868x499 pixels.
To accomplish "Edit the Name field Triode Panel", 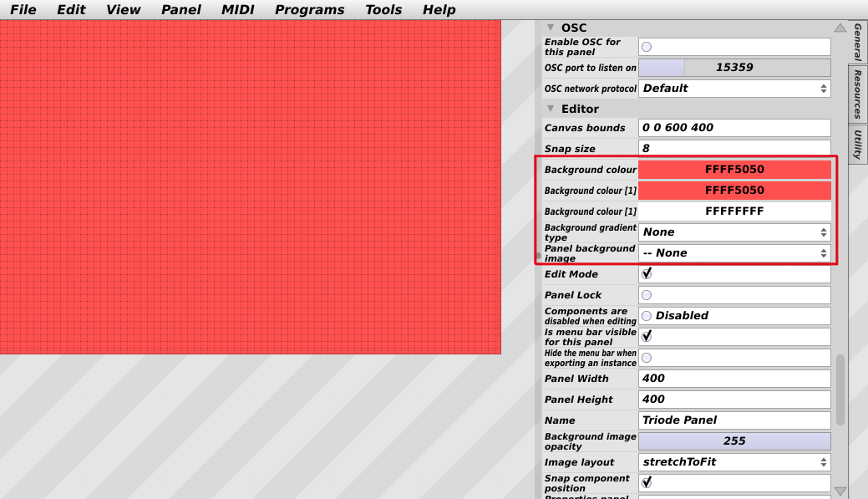I will point(734,420).
